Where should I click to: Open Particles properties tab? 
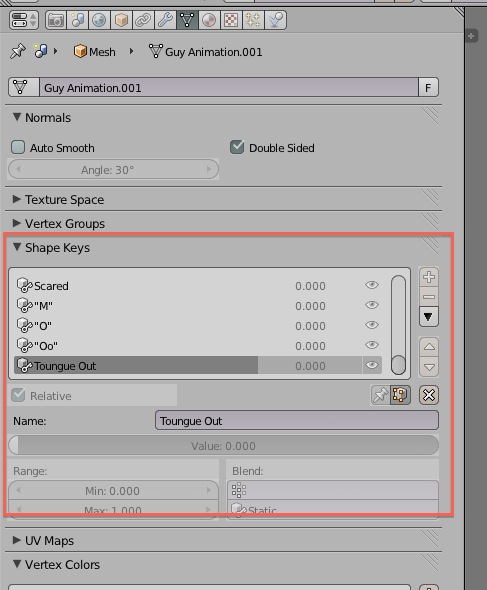click(x=253, y=20)
